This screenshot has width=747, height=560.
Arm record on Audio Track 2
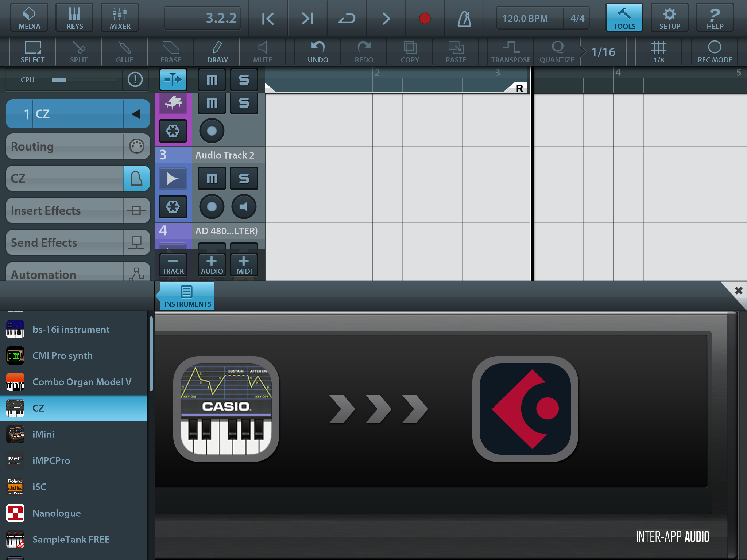(x=212, y=207)
